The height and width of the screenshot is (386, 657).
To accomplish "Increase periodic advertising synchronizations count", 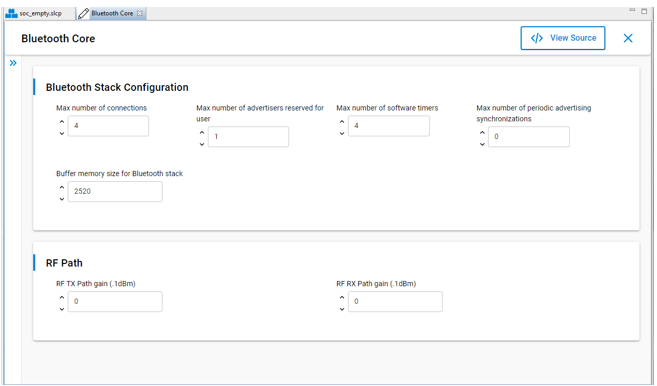I will tap(482, 132).
